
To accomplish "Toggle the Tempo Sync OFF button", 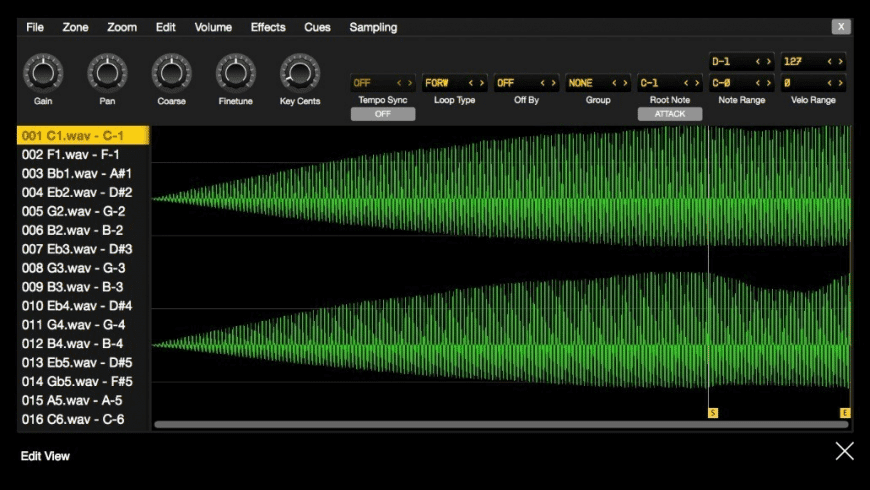I will point(382,114).
